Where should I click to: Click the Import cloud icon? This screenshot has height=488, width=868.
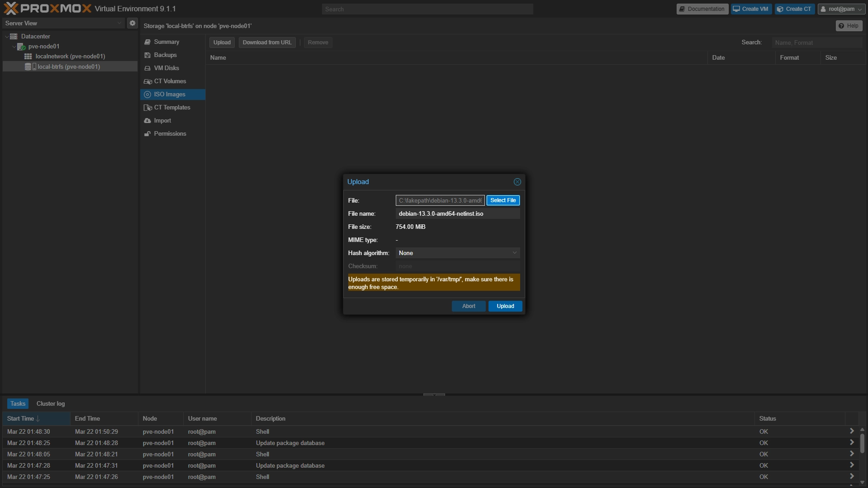[x=147, y=121]
